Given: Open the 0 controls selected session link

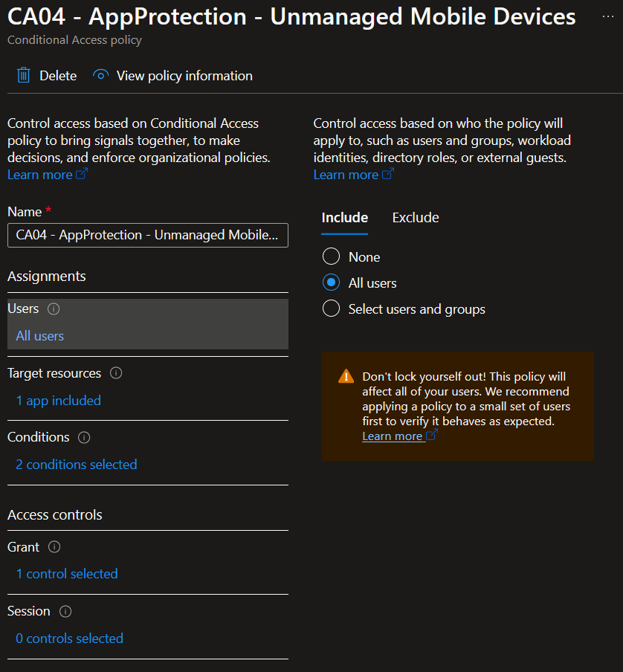Looking at the screenshot, I should click(x=70, y=639).
